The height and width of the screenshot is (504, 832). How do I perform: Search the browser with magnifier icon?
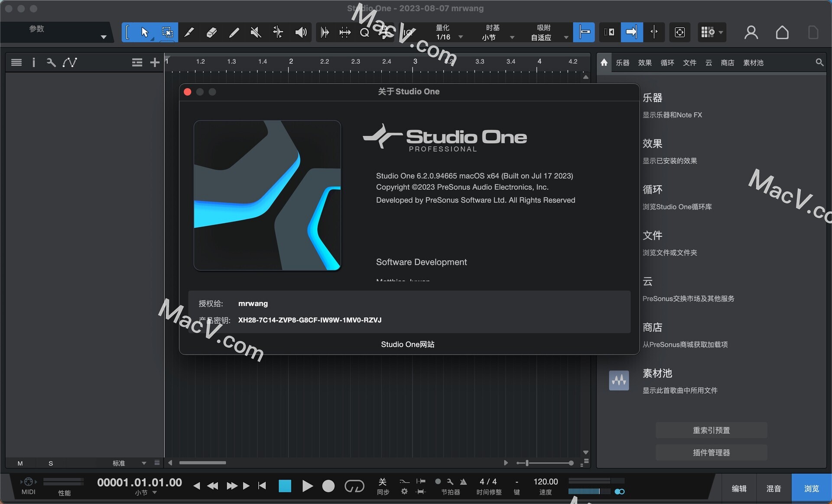[x=819, y=62]
